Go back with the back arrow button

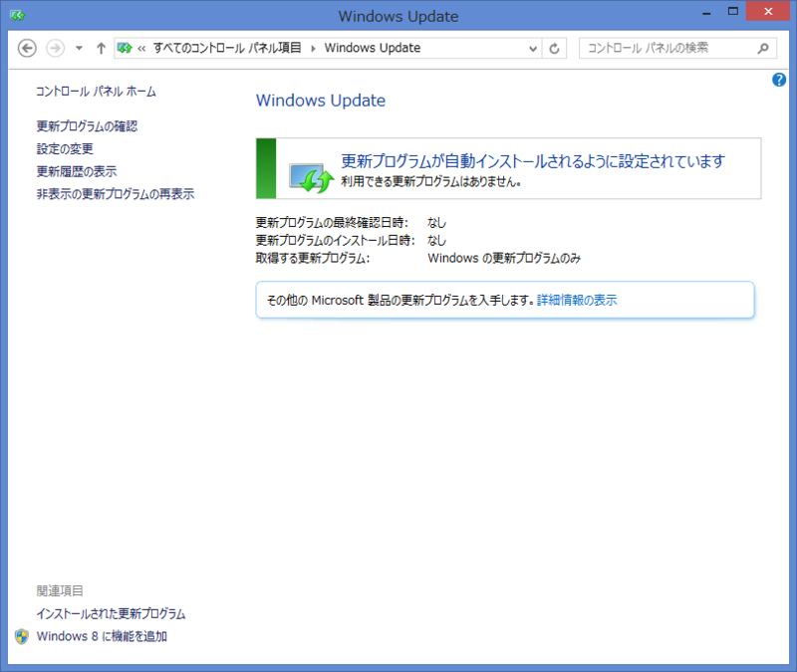(x=27, y=48)
